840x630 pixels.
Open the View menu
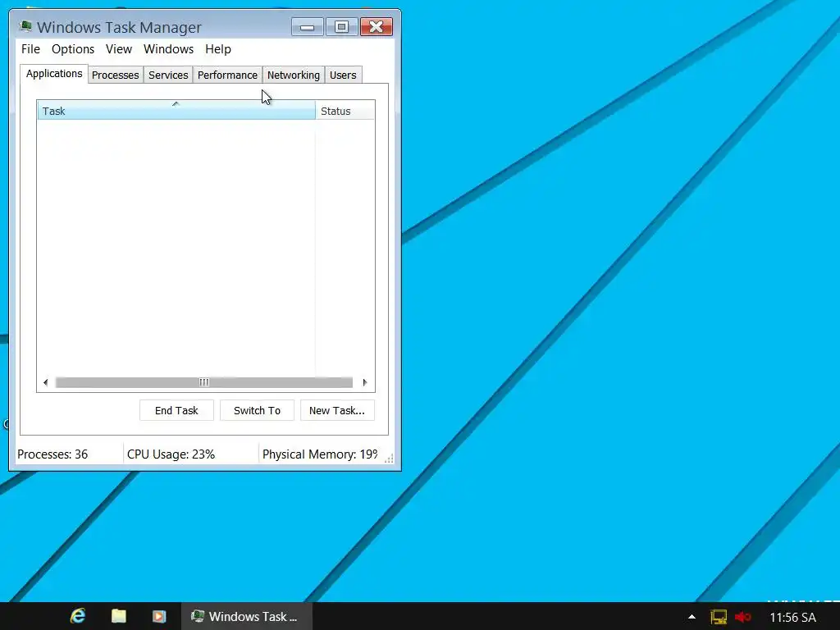[x=119, y=48]
